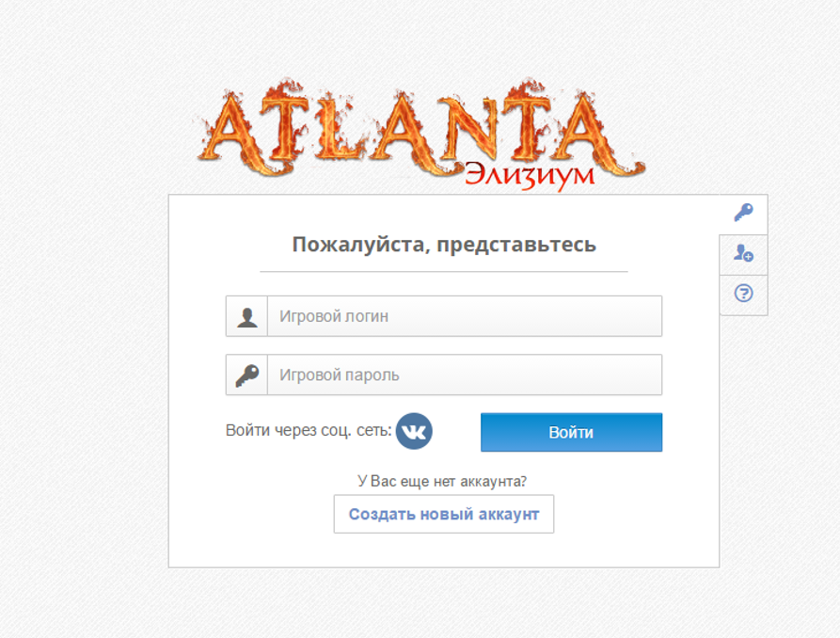
Task: Click the red Элизиум subtitle text
Action: tap(530, 175)
